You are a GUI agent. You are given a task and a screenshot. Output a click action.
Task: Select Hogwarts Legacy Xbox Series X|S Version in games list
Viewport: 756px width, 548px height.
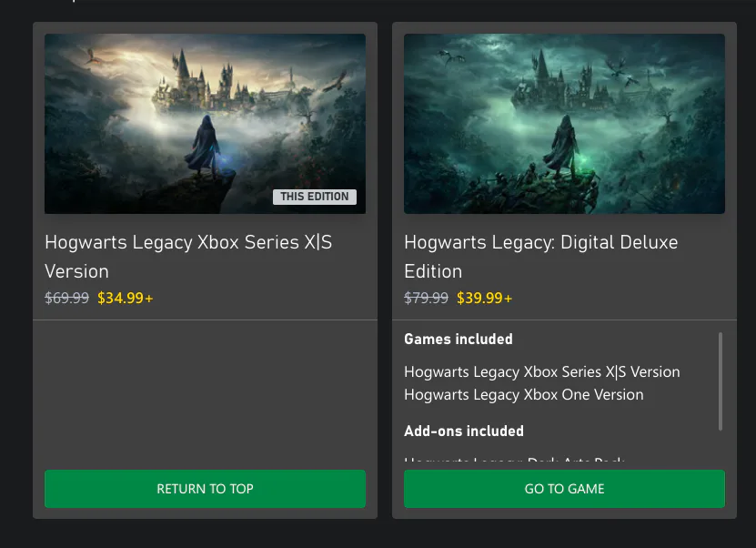coord(542,372)
